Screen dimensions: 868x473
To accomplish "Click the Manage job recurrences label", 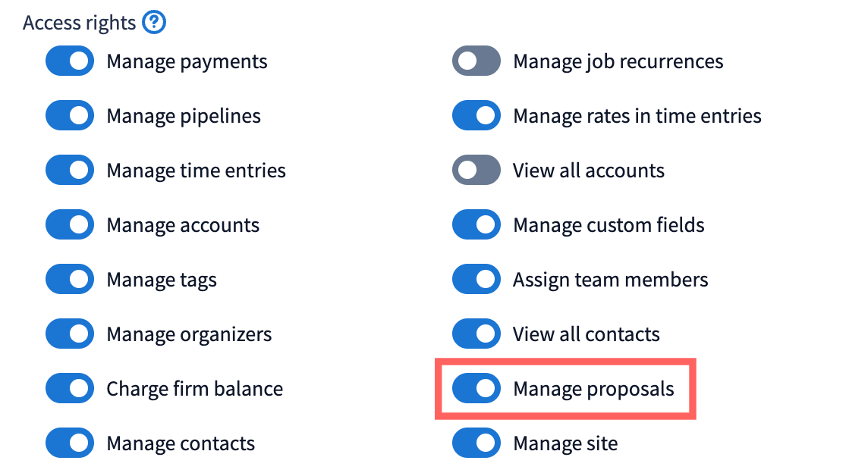I will tap(618, 61).
